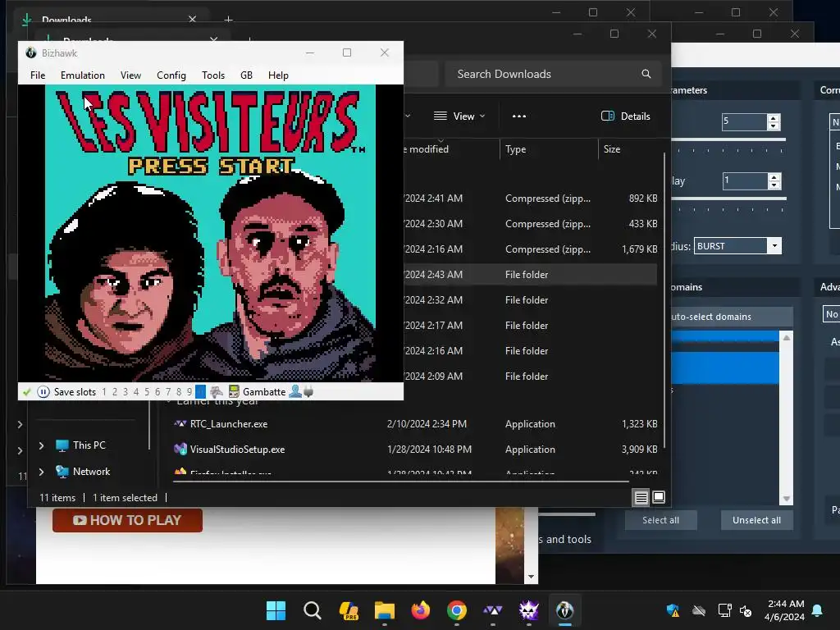The image size is (840, 630).
Task: Select save slot 5
Action: point(147,391)
